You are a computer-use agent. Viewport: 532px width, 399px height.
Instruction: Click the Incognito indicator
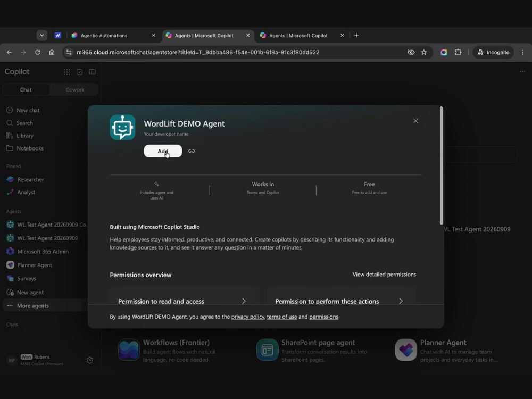[x=493, y=52]
